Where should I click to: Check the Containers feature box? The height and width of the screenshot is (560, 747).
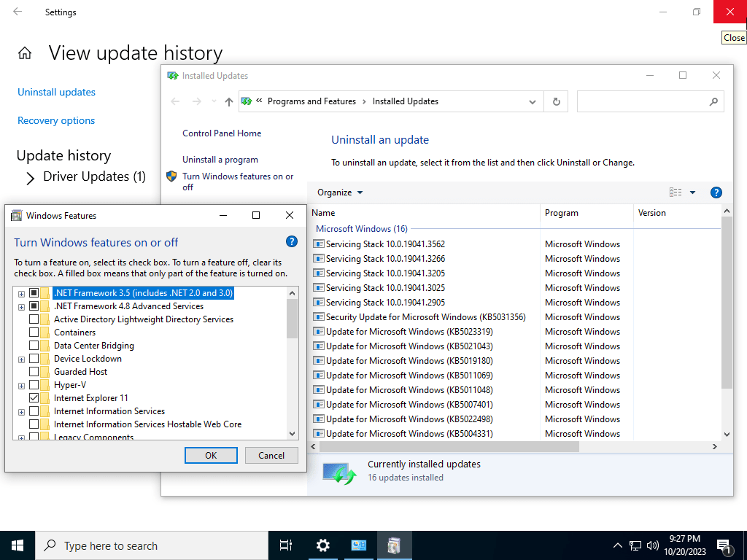point(34,332)
